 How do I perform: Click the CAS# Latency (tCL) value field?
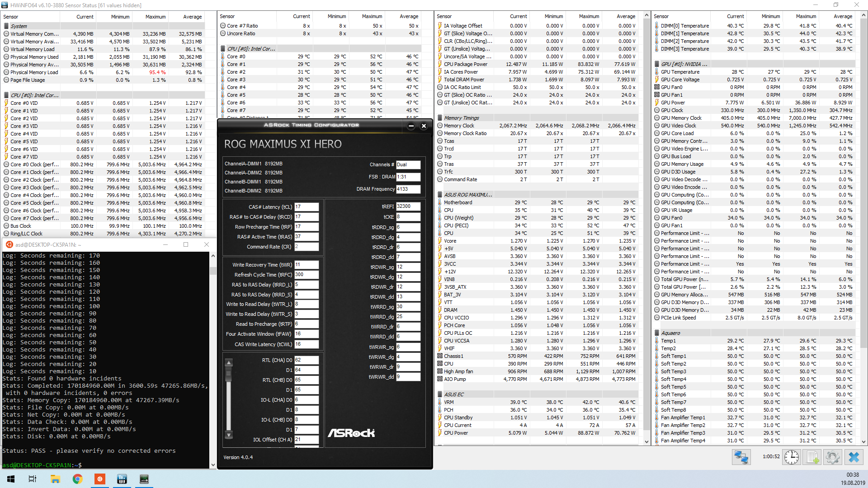tap(306, 207)
